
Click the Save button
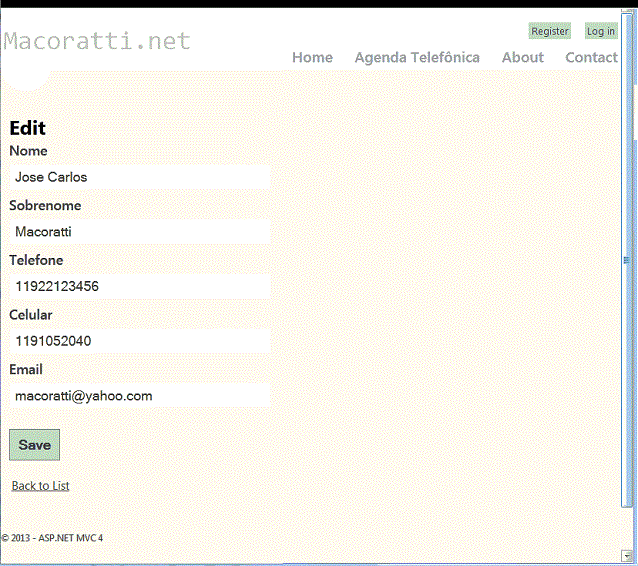pos(35,445)
